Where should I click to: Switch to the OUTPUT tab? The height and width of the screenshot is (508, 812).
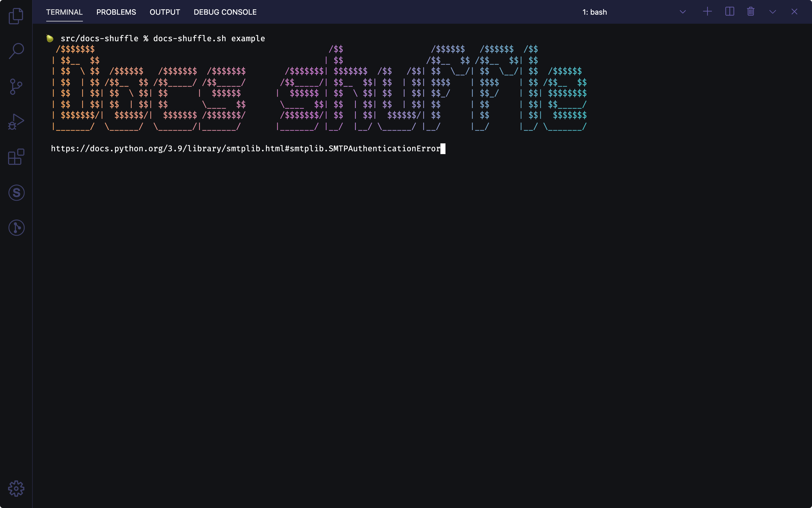point(165,12)
